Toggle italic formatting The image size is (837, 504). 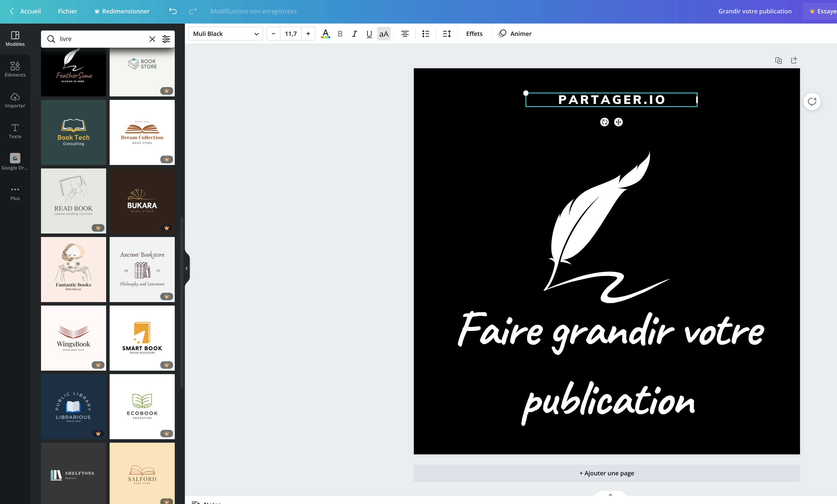[355, 33]
